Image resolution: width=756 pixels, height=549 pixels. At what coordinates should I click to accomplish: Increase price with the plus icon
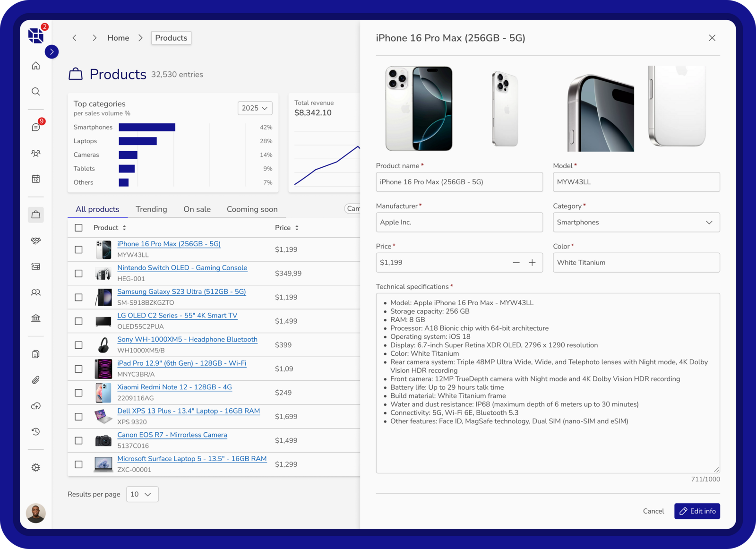(x=532, y=263)
